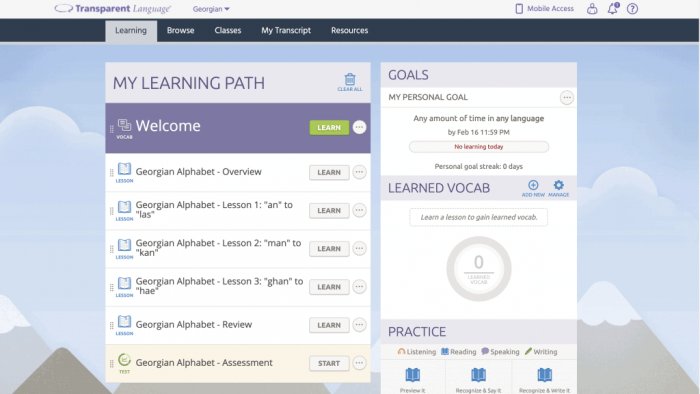Image resolution: width=700 pixels, height=394 pixels.
Task: Click the Welcome vocab icon
Action: [x=124, y=129]
